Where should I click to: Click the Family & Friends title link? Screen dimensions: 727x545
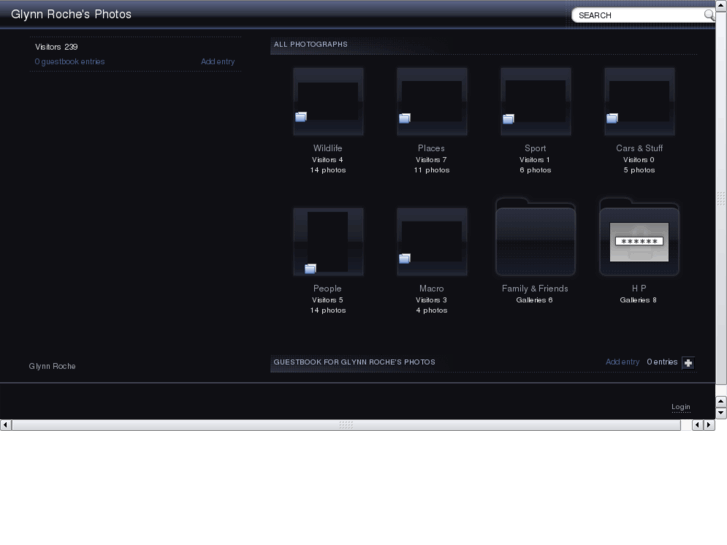535,289
